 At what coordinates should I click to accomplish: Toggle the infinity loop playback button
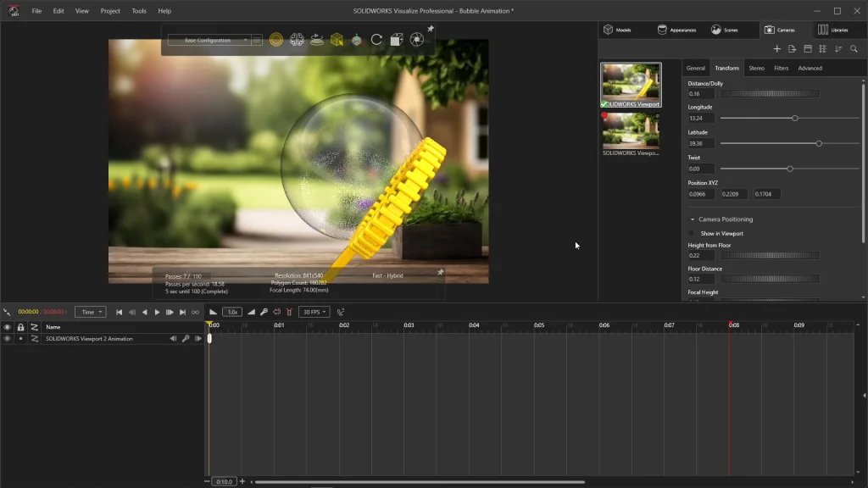pos(196,312)
